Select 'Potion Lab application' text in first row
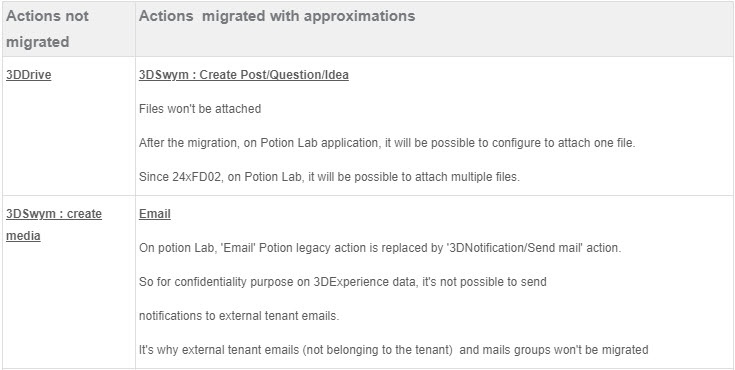Screen dimensions: 735x370 pyautogui.click(x=315, y=143)
